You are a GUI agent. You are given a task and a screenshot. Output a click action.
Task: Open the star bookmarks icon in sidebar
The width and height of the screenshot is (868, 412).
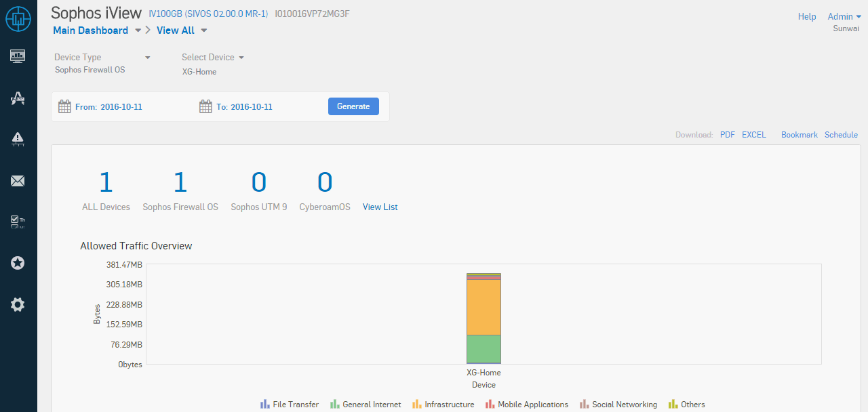coord(18,263)
